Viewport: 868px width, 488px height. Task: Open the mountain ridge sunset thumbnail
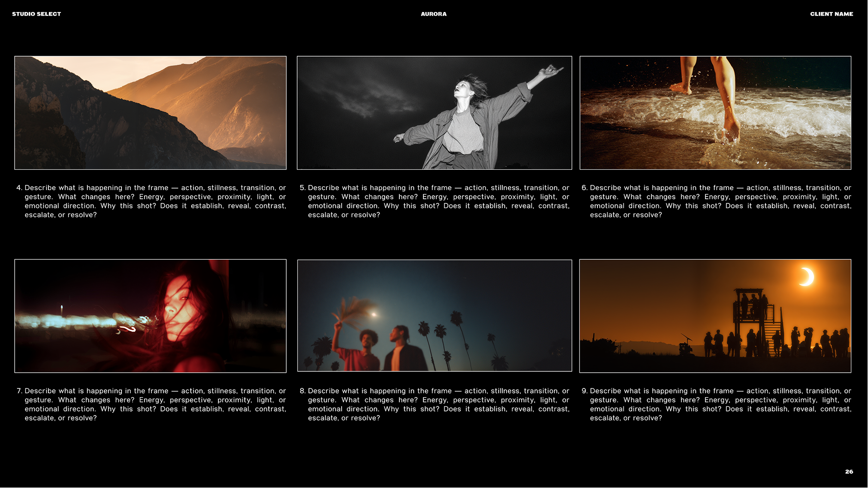pyautogui.click(x=151, y=113)
